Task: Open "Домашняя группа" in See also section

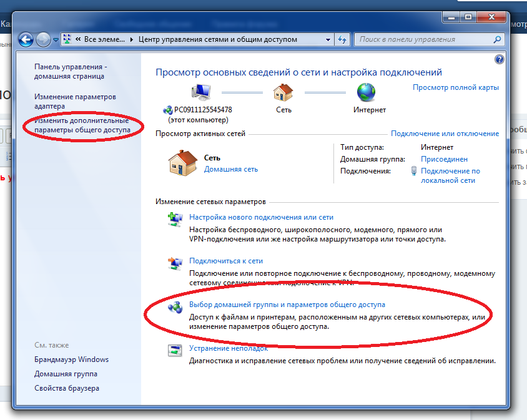Action: coord(66,374)
